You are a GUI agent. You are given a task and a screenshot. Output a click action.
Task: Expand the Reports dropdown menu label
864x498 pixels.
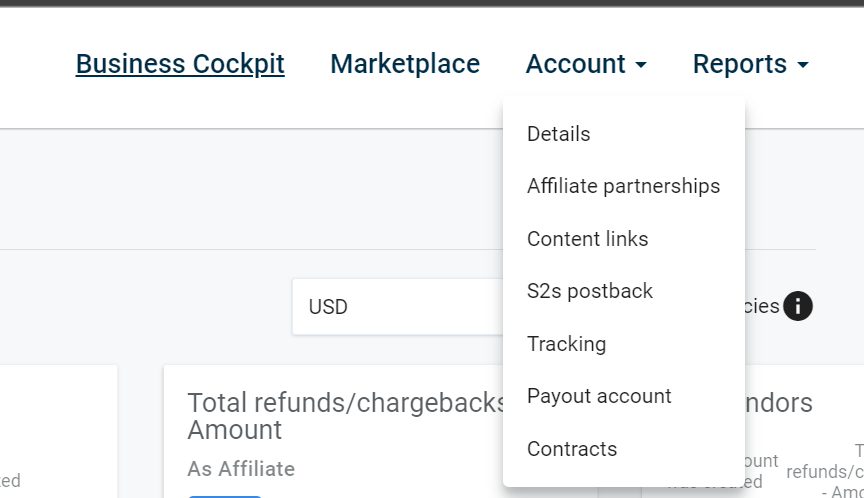740,64
